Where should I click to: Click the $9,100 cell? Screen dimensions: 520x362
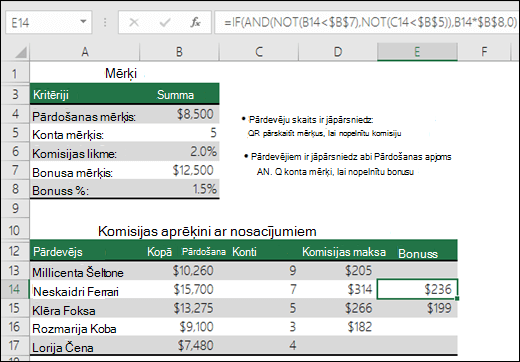[x=179, y=327]
